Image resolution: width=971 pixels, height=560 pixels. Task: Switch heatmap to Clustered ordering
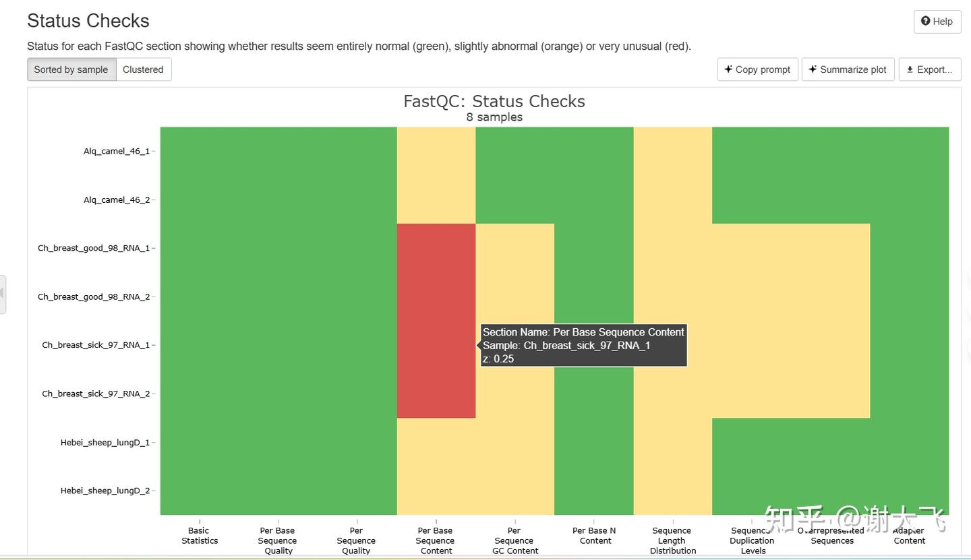(143, 69)
